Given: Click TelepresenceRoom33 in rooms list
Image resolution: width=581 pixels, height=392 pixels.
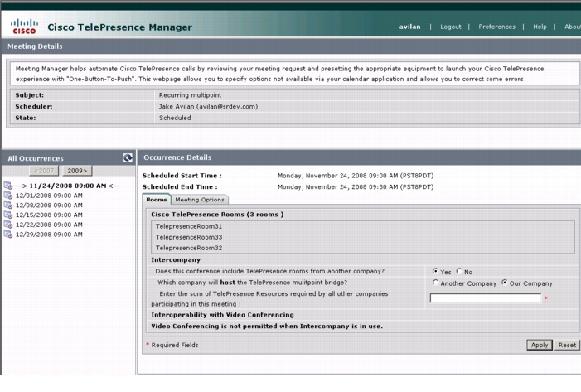Looking at the screenshot, I should [189, 237].
